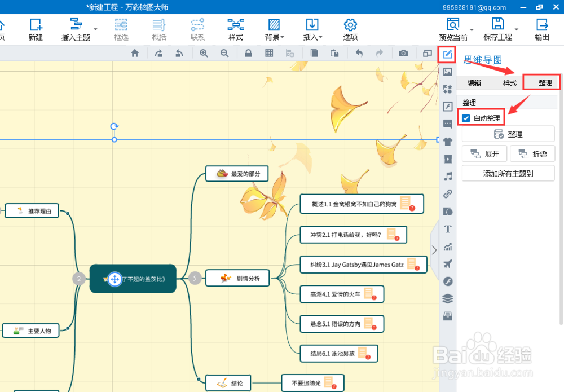Select the 不要追随光 node
This screenshot has height=392, width=564.
312,383
